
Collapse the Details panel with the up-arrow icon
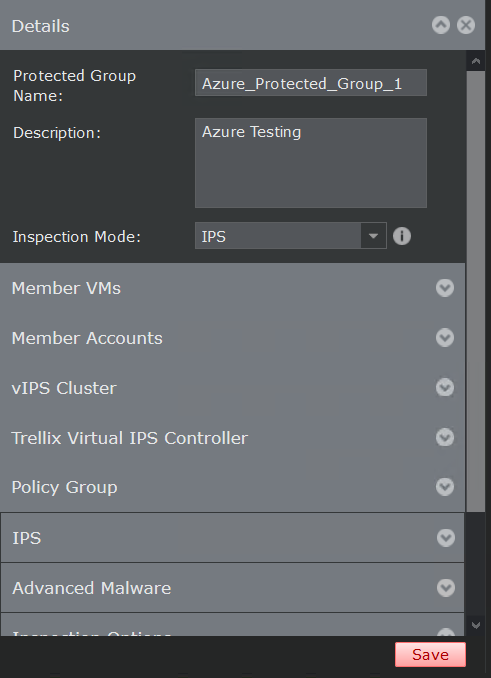[x=441, y=25]
